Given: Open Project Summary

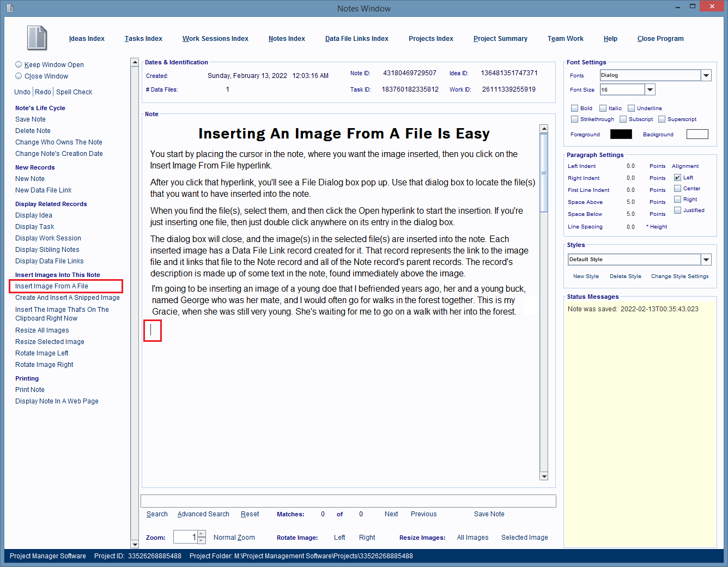Looking at the screenshot, I should (x=500, y=39).
